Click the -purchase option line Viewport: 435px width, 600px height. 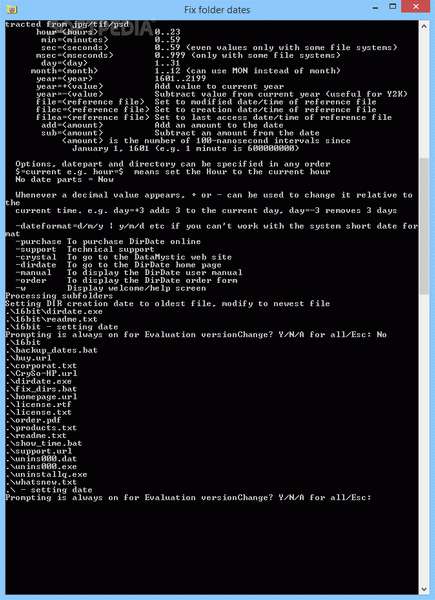(x=108, y=242)
